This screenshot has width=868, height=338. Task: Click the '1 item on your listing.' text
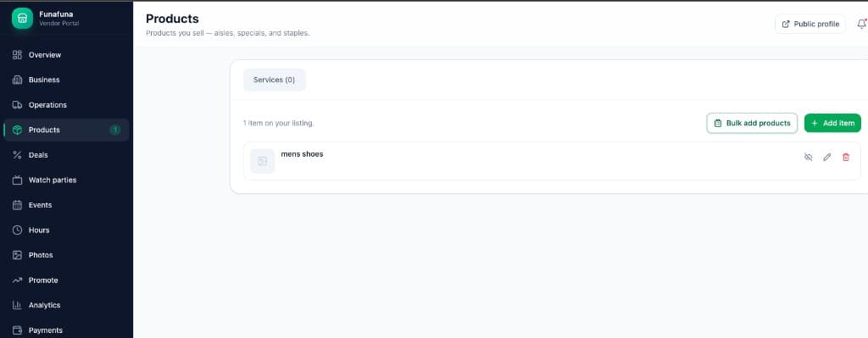[278, 124]
